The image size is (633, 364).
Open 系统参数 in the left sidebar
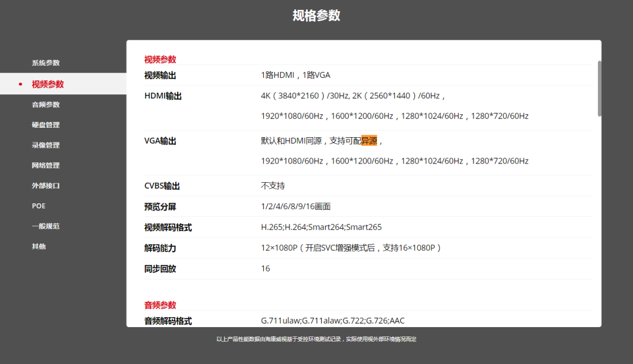tap(46, 63)
